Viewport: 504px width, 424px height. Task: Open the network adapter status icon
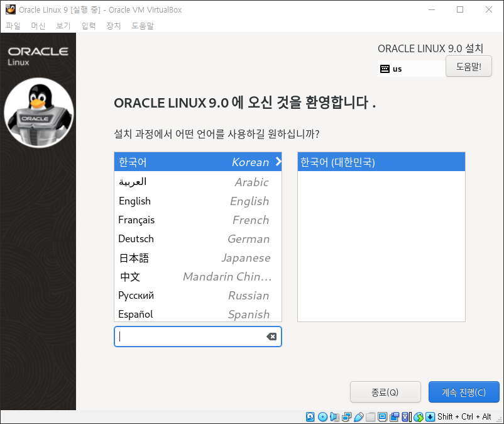click(346, 416)
